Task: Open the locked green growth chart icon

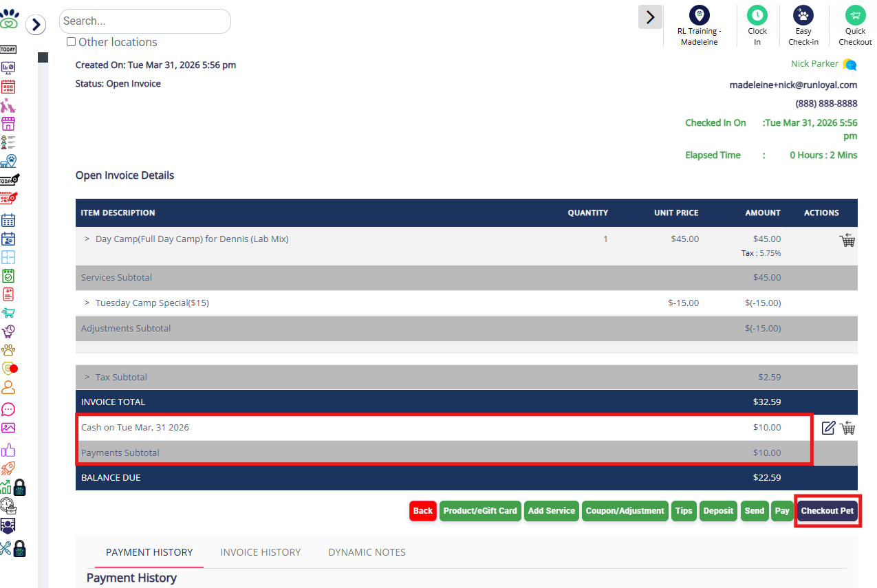Action: pos(13,487)
